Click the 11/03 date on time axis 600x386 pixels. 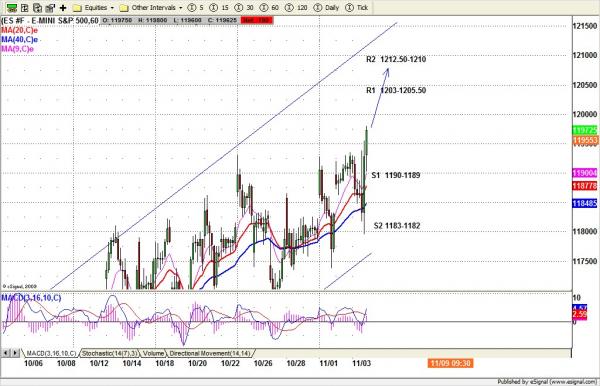[361, 363]
